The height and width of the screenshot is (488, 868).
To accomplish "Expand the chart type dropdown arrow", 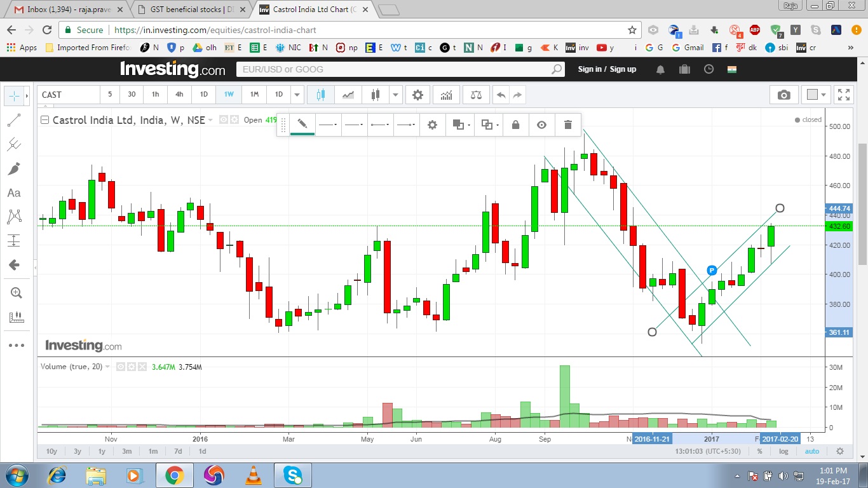I will 396,95.
